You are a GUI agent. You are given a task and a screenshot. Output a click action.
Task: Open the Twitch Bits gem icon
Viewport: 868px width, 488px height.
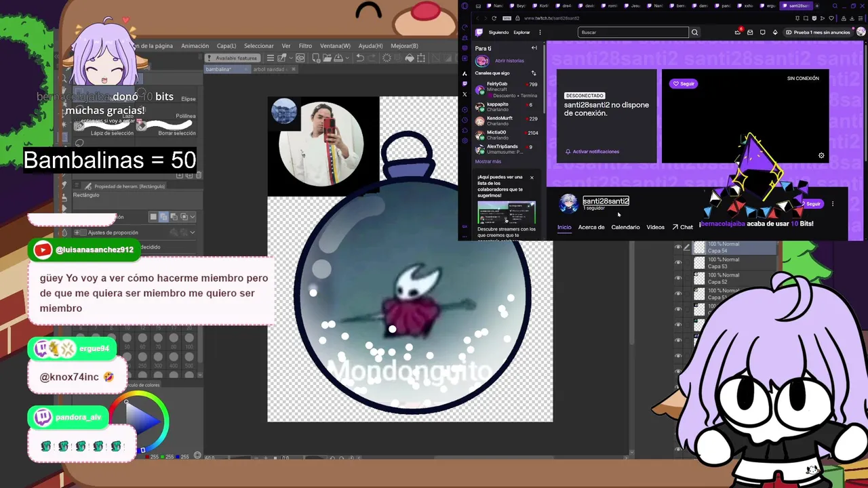coord(775,33)
